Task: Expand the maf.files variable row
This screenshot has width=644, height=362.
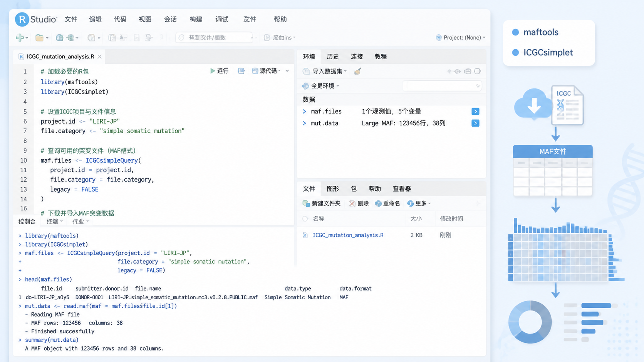Action: pos(304,111)
